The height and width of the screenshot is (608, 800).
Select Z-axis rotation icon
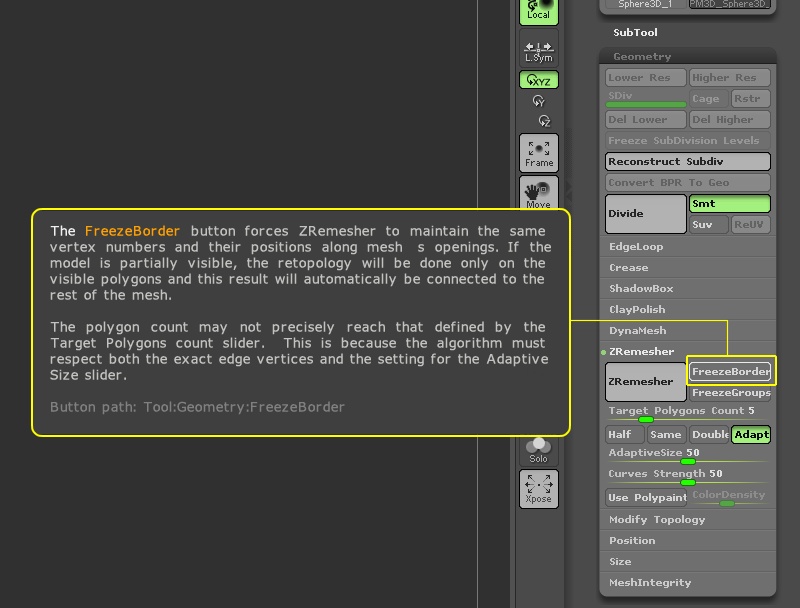tap(544, 121)
